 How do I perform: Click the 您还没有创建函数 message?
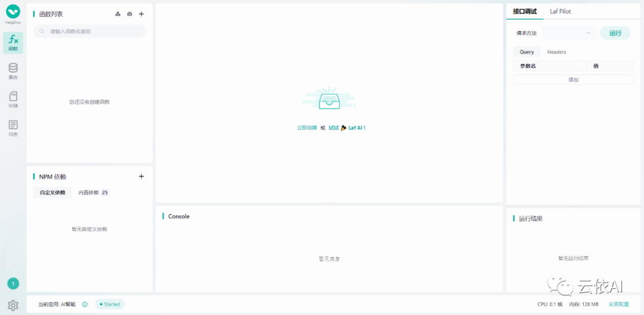point(89,102)
